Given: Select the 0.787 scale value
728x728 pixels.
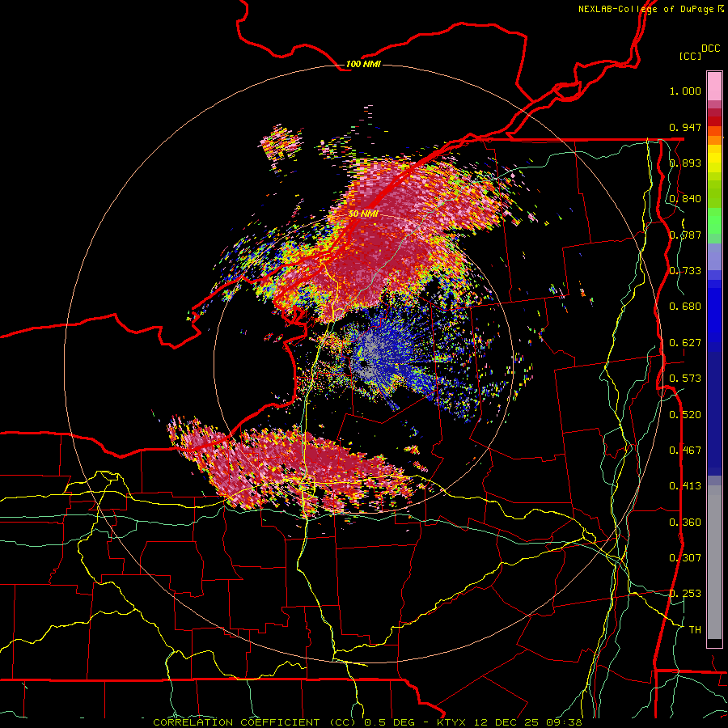Looking at the screenshot, I should [x=685, y=235].
